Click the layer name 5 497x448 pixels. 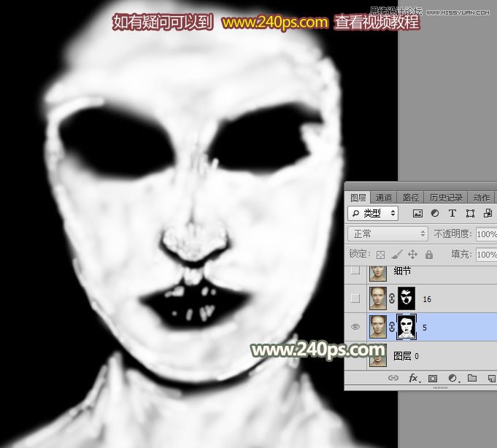click(x=425, y=328)
